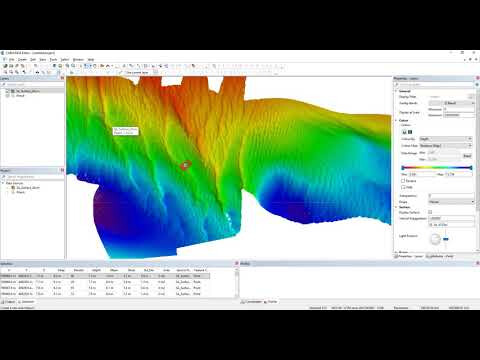Open the Help menu
This screenshot has height=360, width=480.
click(91, 59)
